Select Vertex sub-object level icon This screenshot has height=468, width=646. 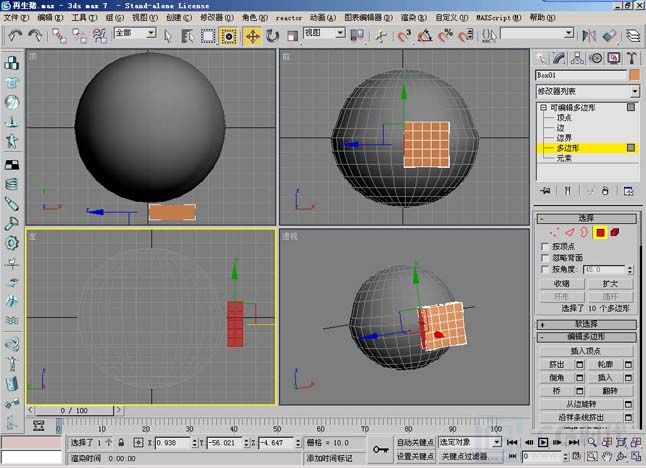click(554, 233)
